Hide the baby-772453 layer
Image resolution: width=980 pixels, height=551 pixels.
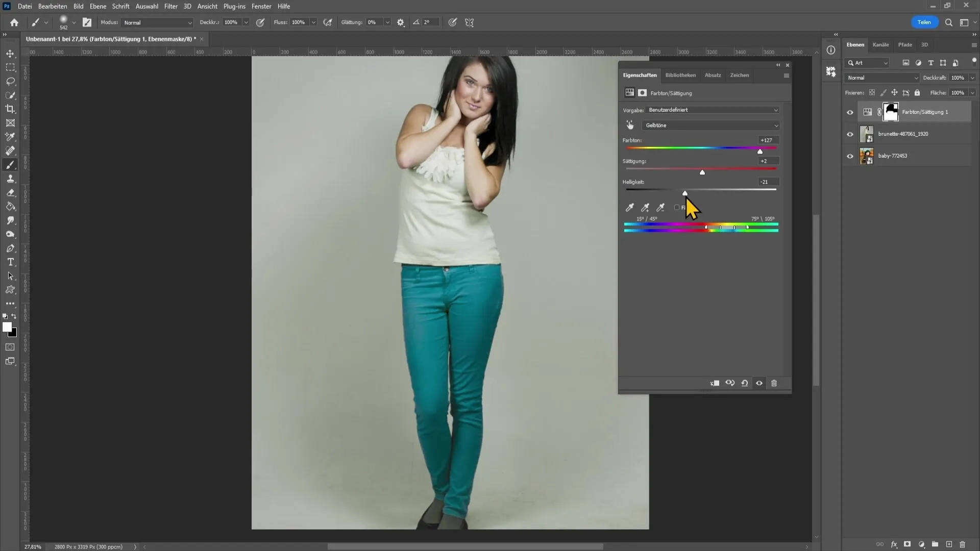[x=850, y=156]
